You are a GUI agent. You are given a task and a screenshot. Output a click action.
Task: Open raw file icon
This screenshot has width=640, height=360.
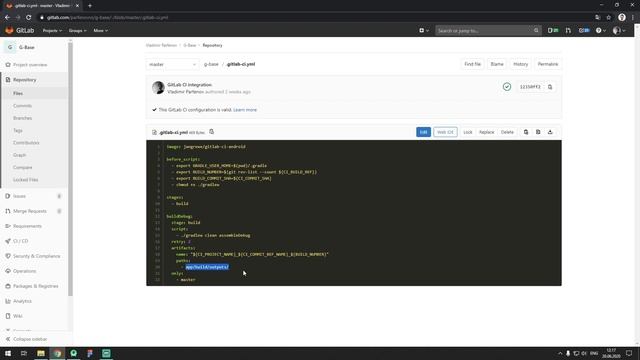538,132
